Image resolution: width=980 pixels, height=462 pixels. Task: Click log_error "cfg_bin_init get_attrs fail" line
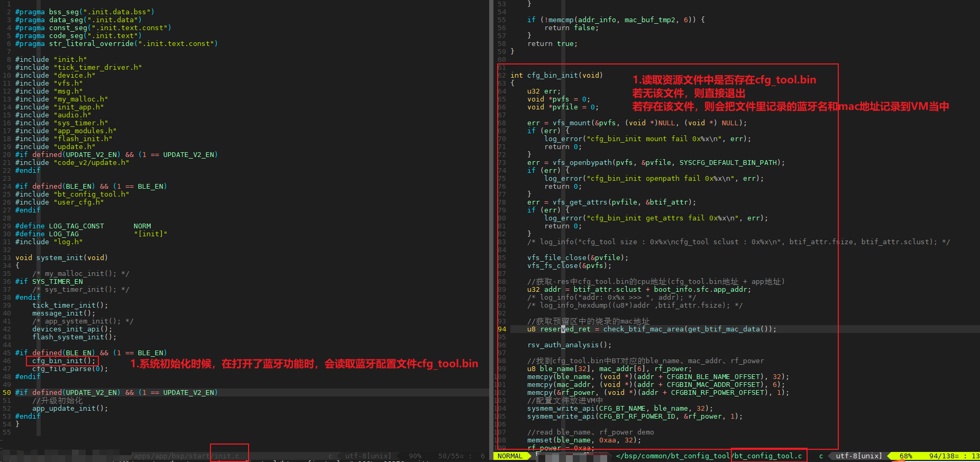pyautogui.click(x=656, y=218)
